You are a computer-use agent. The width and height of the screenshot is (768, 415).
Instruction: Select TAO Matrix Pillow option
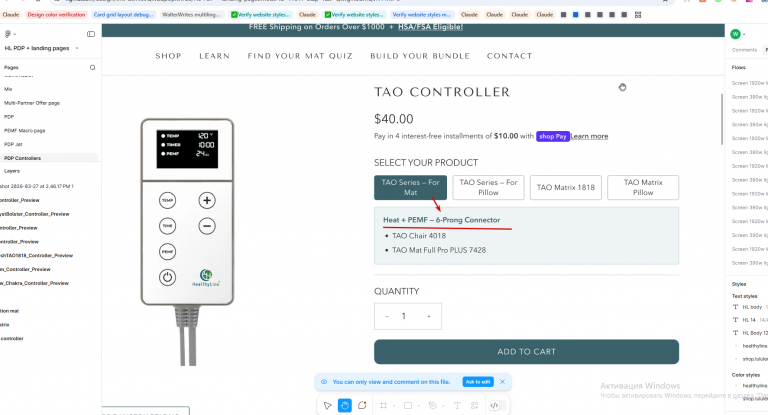coord(643,187)
